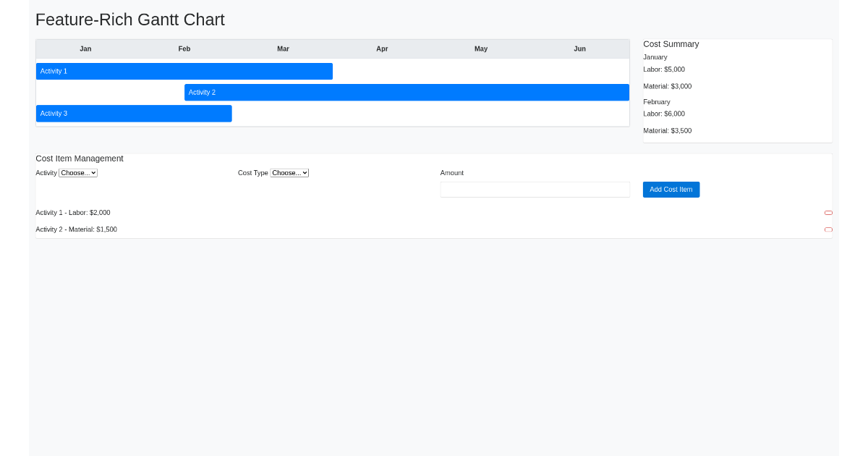Select the Activity 1 bar on the chart
The height and width of the screenshot is (456, 868).
184,71
